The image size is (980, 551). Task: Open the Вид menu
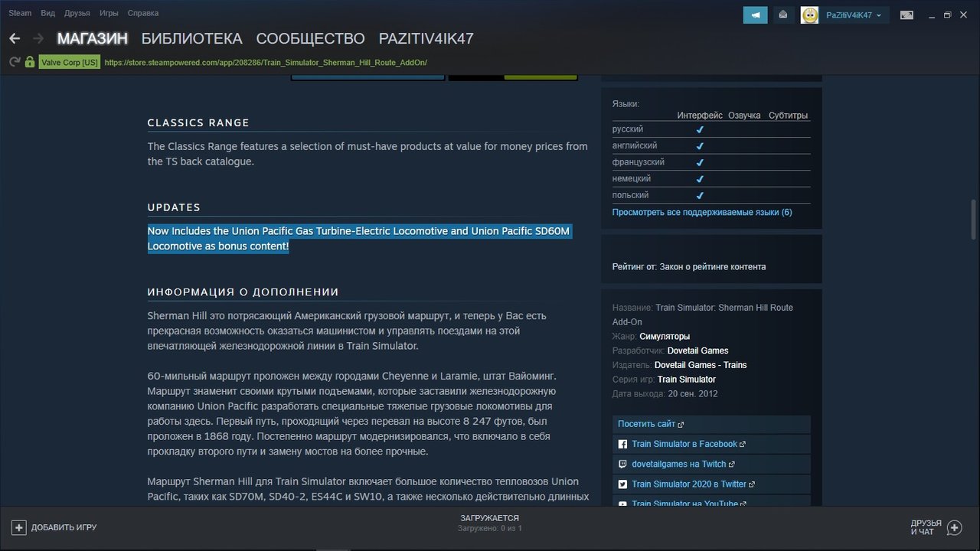(47, 13)
